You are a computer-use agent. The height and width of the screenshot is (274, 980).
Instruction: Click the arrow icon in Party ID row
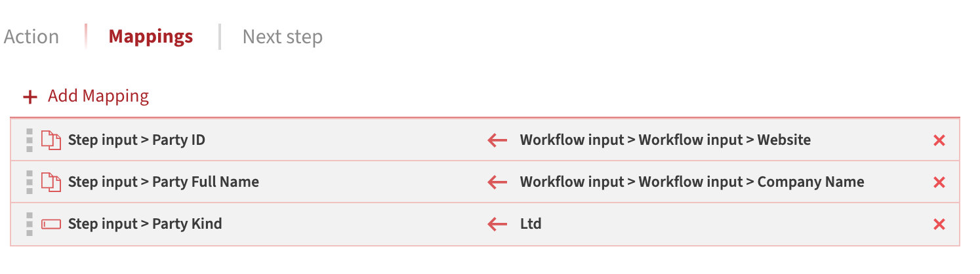coord(497,140)
